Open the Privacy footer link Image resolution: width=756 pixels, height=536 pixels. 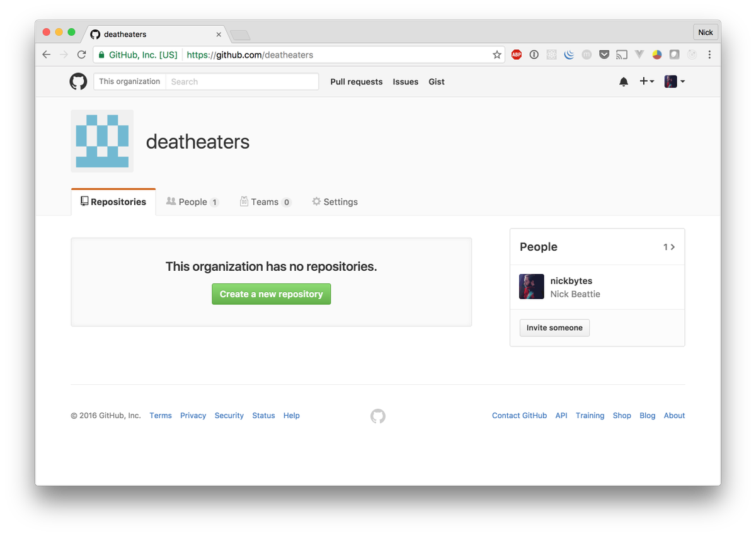point(193,416)
